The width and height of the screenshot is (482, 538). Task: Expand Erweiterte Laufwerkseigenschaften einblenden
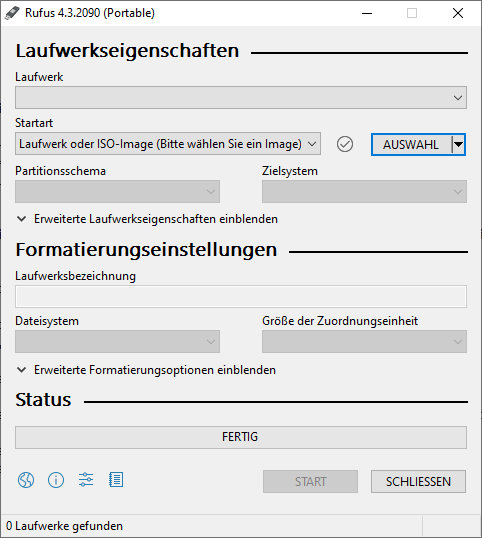148,219
